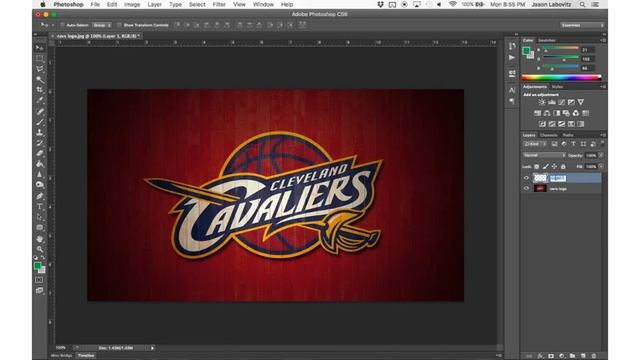
Task: Toggle lock transparent pixels
Action: [x=536, y=167]
